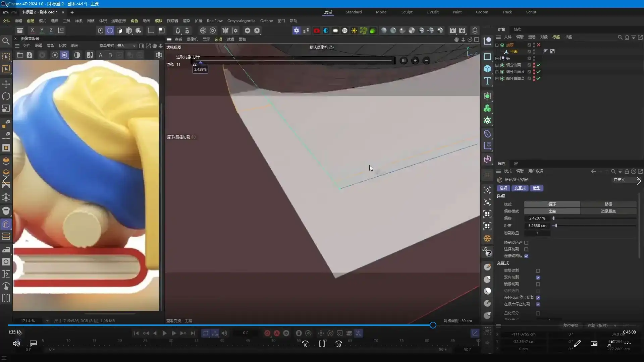The width and height of the screenshot is (644, 362).
Task: Click the Text spline T icon
Action: coord(487,81)
